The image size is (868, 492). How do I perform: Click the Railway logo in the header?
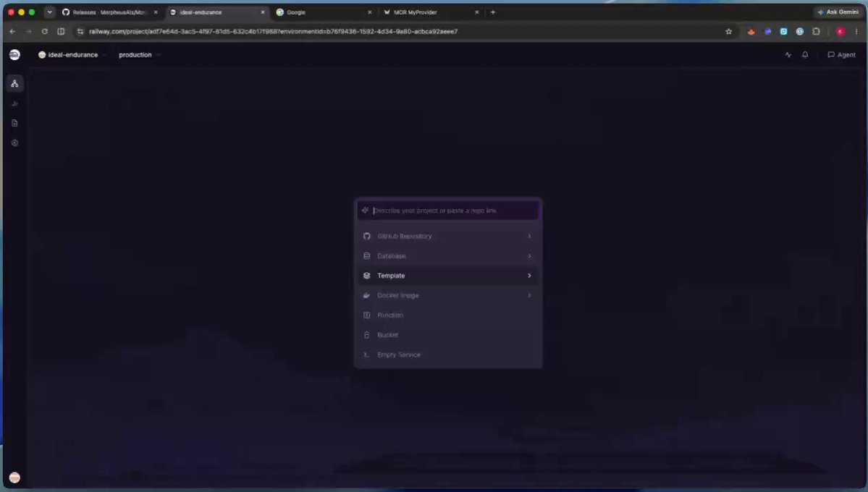[x=15, y=55]
